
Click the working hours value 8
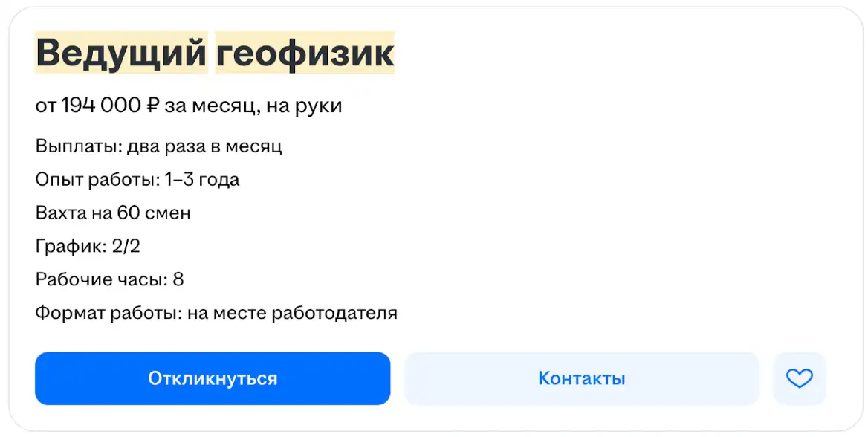(x=178, y=280)
